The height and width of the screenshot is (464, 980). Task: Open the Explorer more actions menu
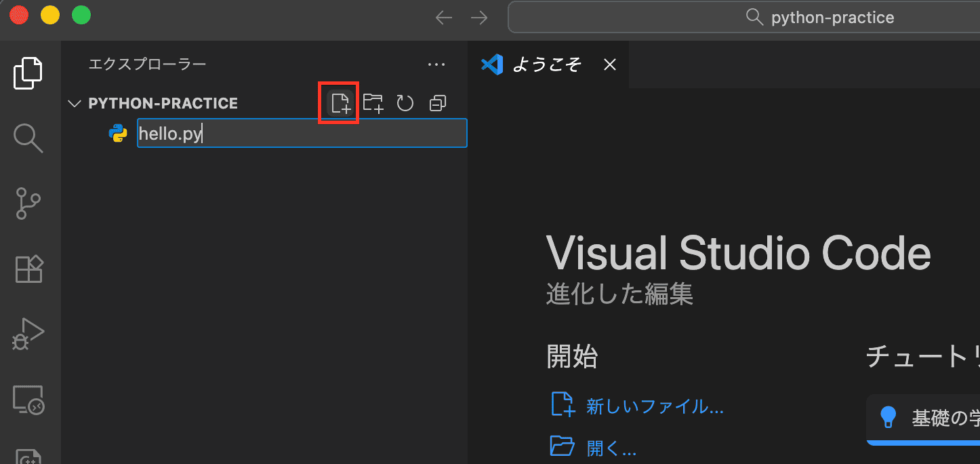(436, 64)
